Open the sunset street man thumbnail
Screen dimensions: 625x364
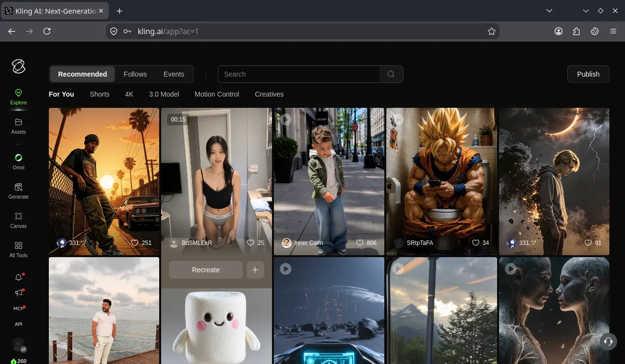click(x=104, y=182)
